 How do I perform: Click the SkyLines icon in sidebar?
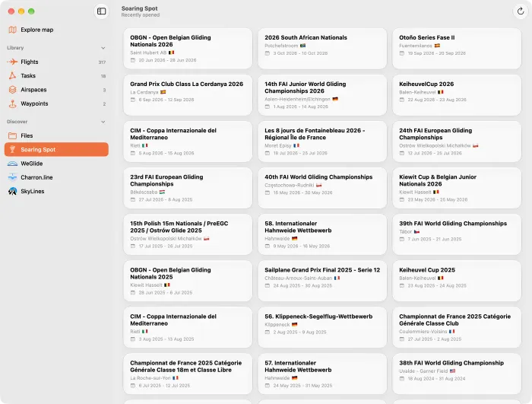pyautogui.click(x=13, y=191)
